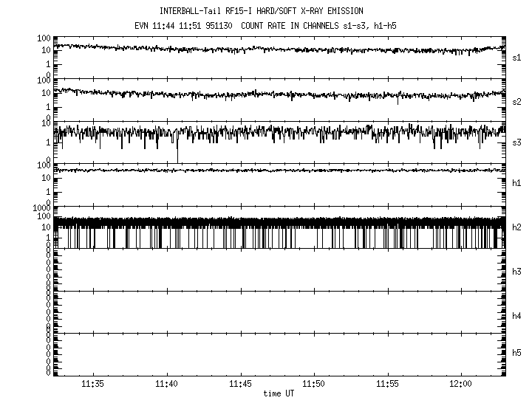Screen dimensions: 532x406
Task: Select the s2 channel label
Action: tap(517, 100)
